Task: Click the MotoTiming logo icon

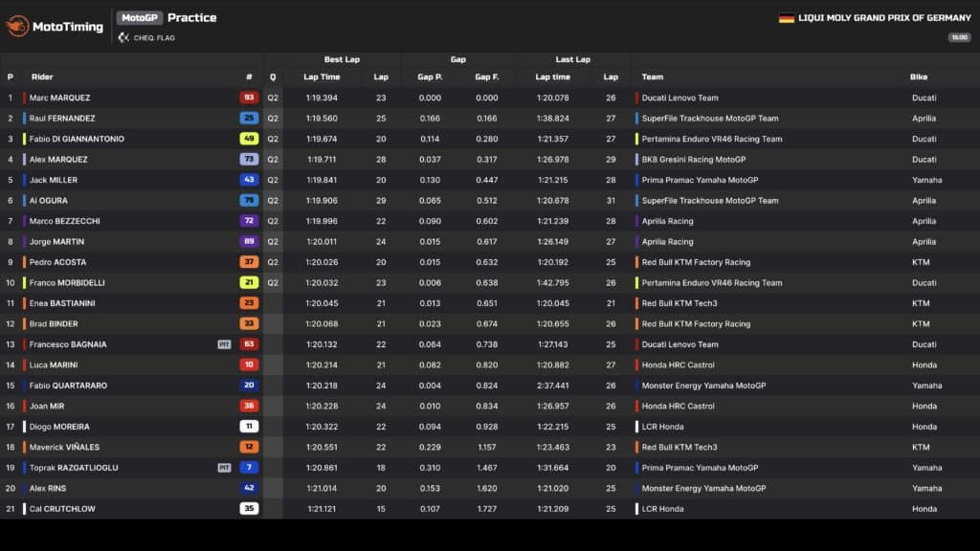Action: (x=17, y=26)
